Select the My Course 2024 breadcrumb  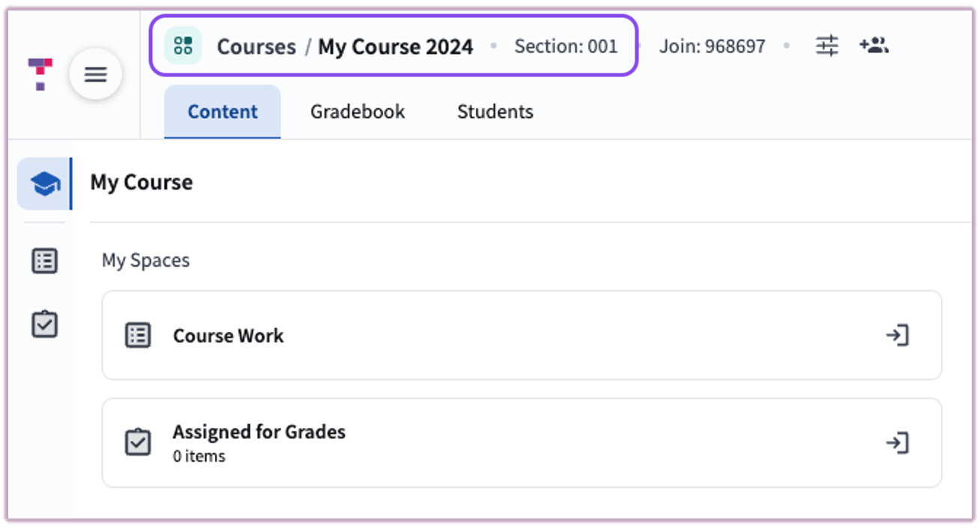coord(396,46)
